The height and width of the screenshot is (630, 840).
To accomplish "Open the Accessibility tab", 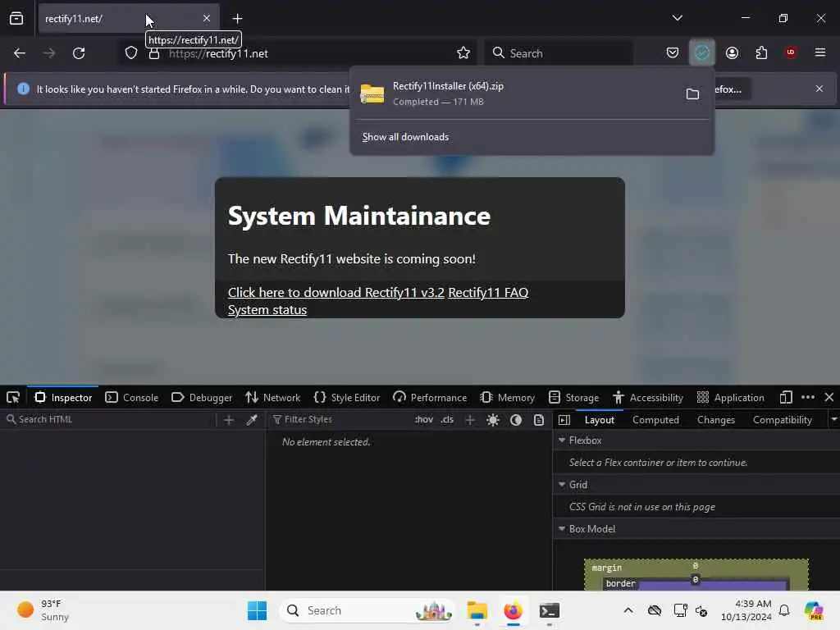I will pyautogui.click(x=648, y=398).
